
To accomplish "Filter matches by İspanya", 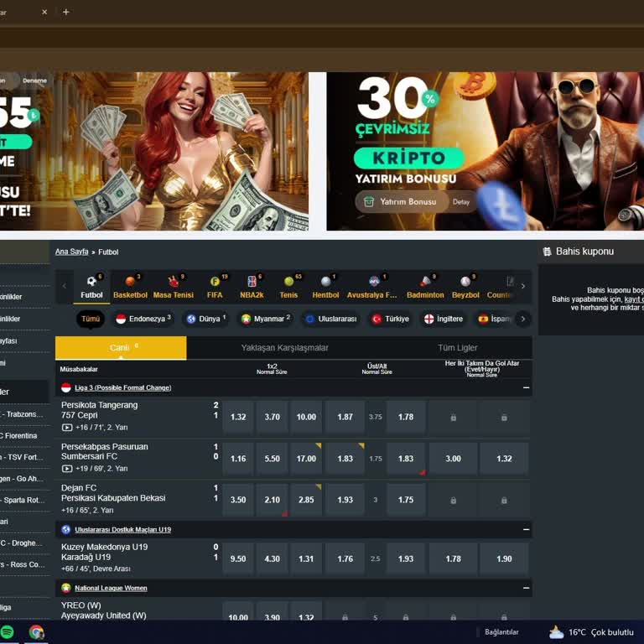I will click(495, 319).
